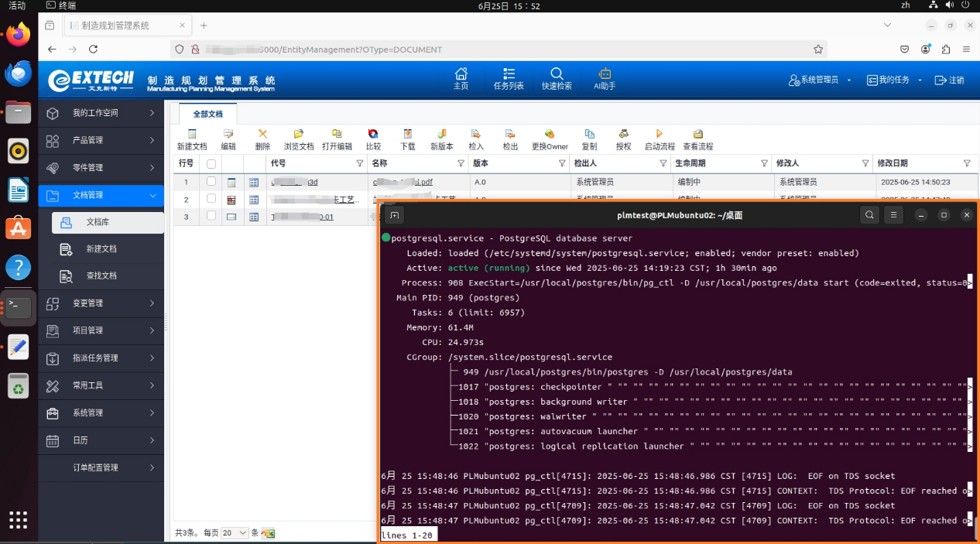Viewport: 980px width, 544px height.
Task: Check the checkbox for row 1
Action: tap(211, 182)
